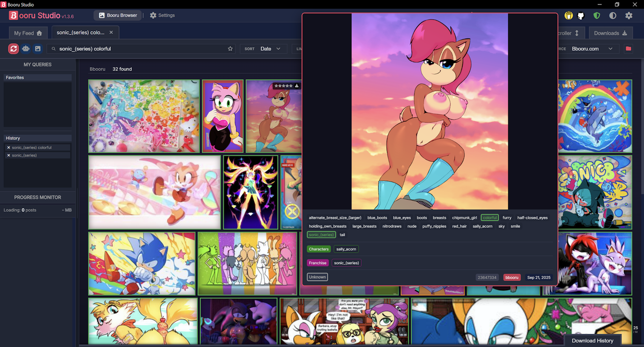Click the green Characters label

click(319, 249)
